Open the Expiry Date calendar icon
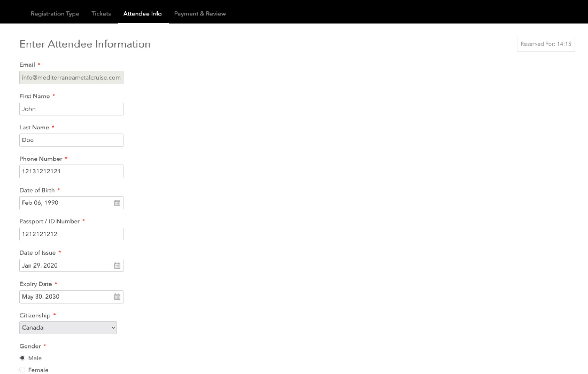The height and width of the screenshot is (374, 588). coord(117,297)
